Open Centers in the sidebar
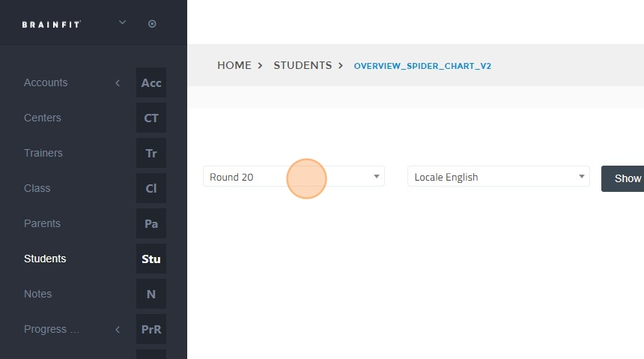Image resolution: width=644 pixels, height=359 pixels. click(x=42, y=118)
